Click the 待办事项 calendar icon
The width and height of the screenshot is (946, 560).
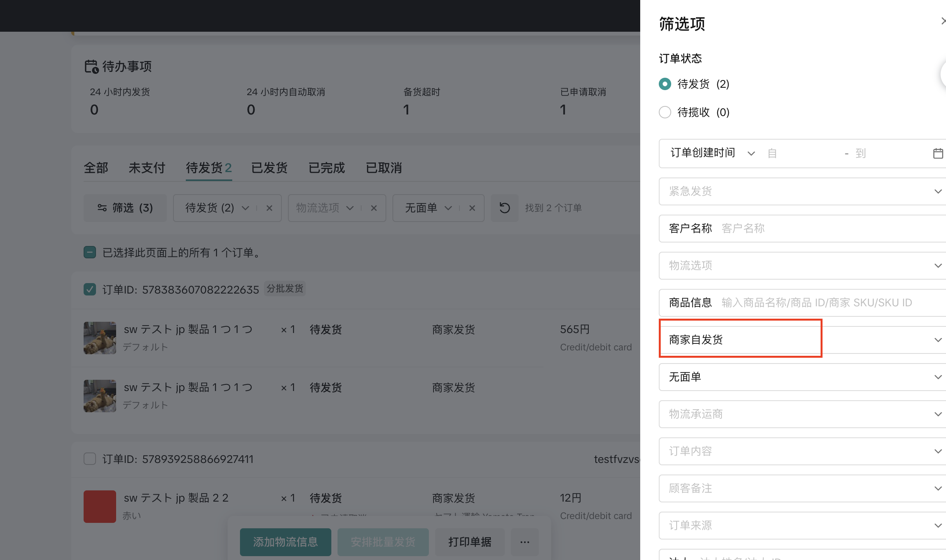(91, 67)
